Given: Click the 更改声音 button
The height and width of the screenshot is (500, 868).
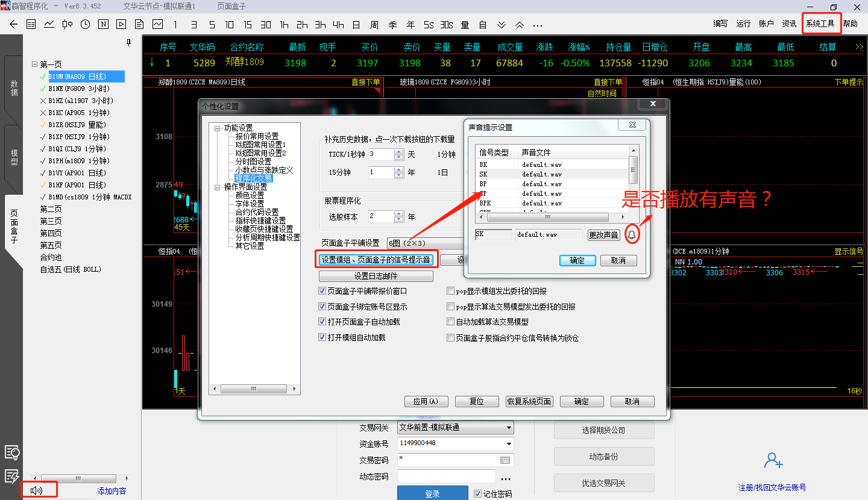Looking at the screenshot, I should [x=603, y=235].
